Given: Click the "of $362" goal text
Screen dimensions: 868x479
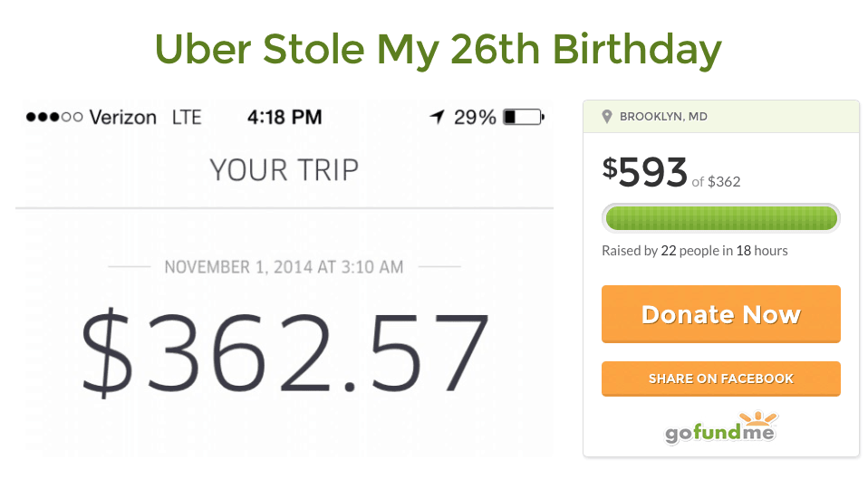Looking at the screenshot, I should pyautogui.click(x=716, y=182).
